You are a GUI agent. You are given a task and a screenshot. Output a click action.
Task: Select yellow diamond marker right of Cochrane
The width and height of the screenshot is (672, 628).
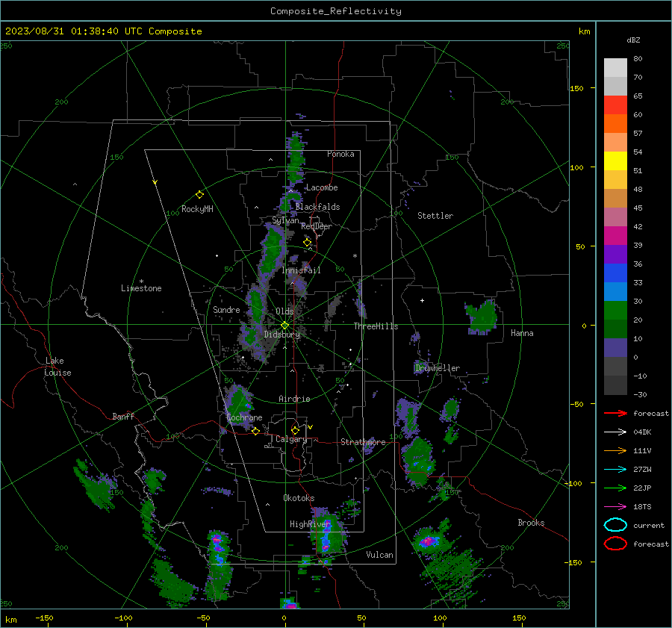tap(255, 431)
